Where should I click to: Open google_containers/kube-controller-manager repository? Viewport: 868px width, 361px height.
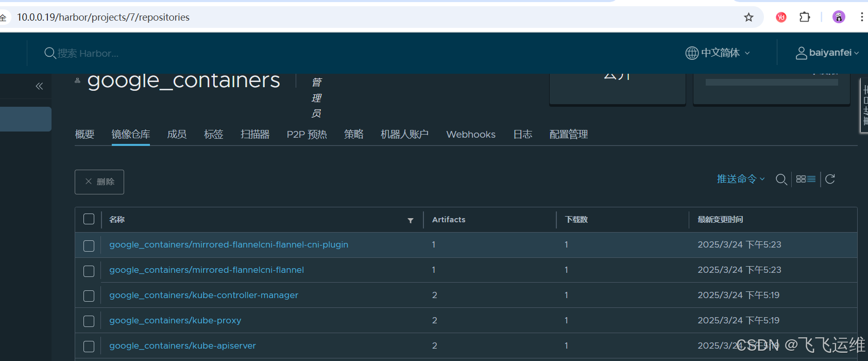(x=204, y=295)
